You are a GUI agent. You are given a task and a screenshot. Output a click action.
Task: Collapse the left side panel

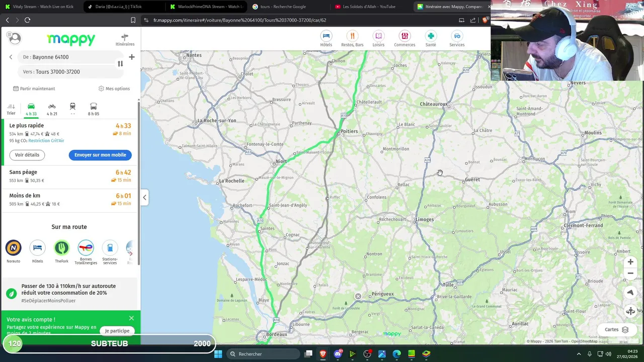(x=144, y=197)
